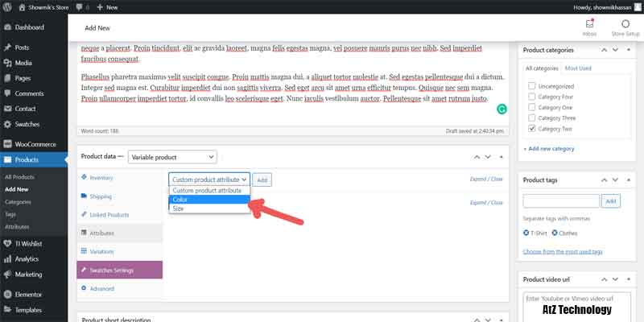Open the Swatches Settings product data tab
644x322 pixels.
click(119, 270)
